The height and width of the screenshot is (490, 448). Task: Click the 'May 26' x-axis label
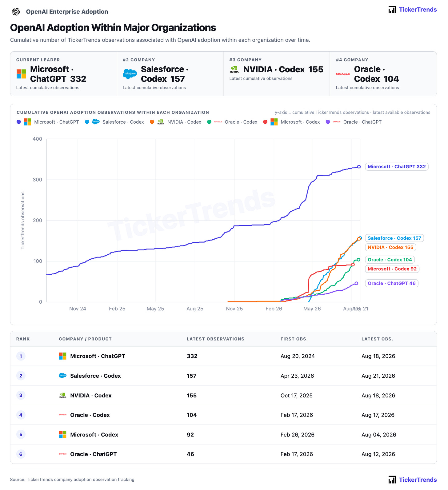coord(312,309)
